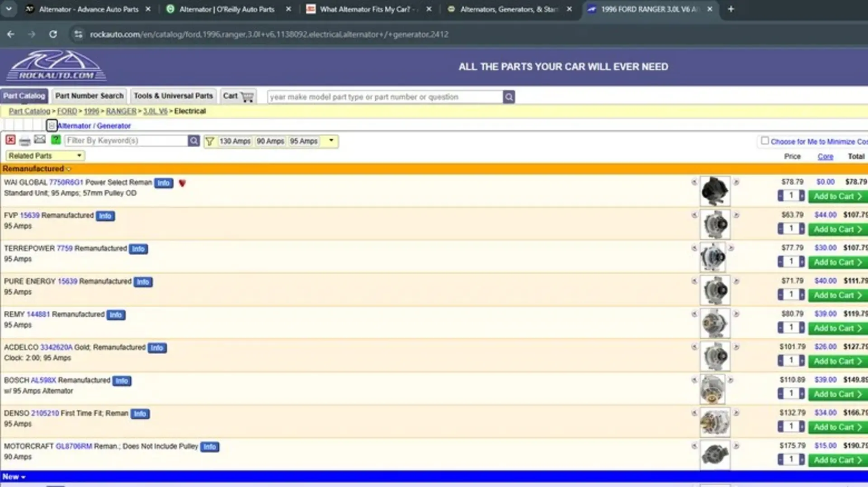The width and height of the screenshot is (868, 487).
Task: Open a new browser tab
Action: [731, 9]
